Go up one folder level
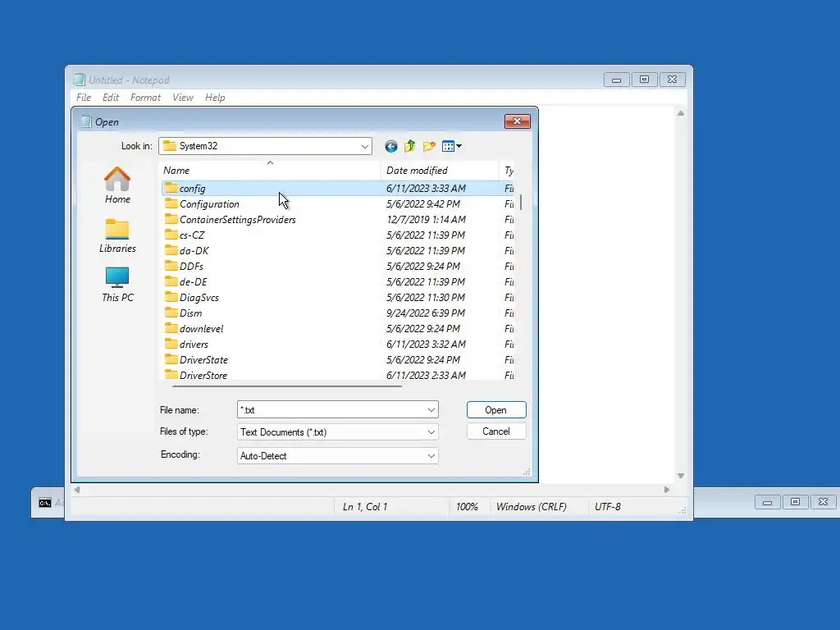 tap(410, 146)
